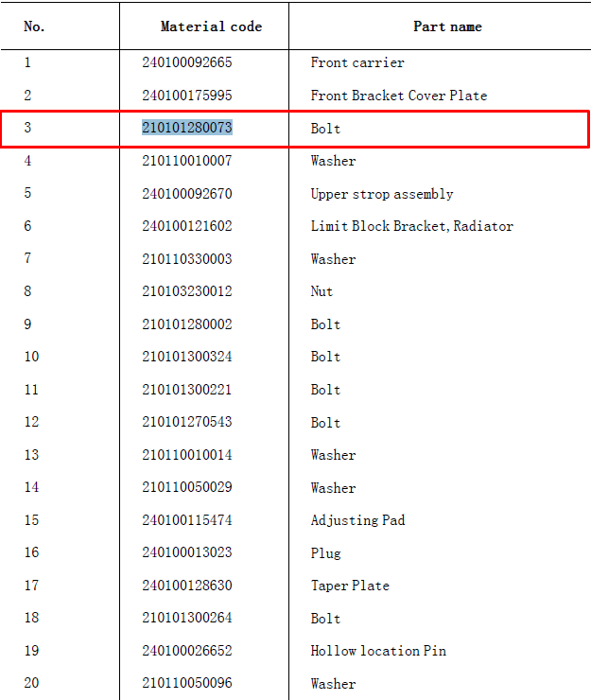The image size is (591, 700).
Task: Click the Bolt name in highlighted row 3
Action: 325,129
